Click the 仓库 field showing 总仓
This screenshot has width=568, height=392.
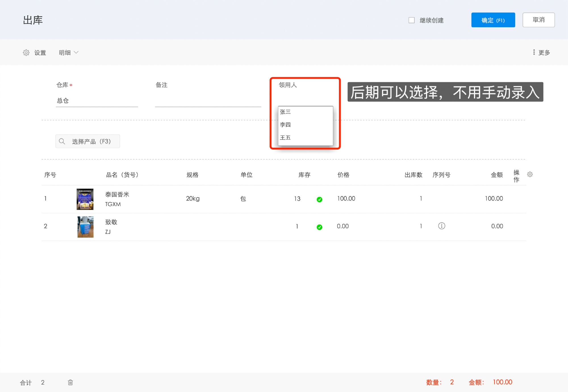pyautogui.click(x=97, y=101)
